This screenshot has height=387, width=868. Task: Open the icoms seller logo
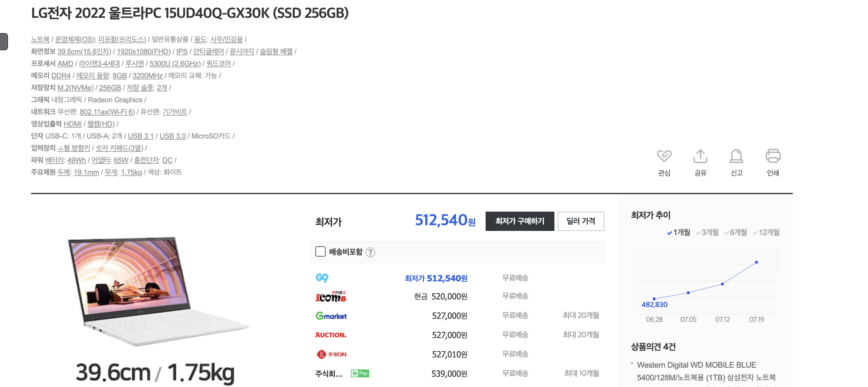point(330,296)
